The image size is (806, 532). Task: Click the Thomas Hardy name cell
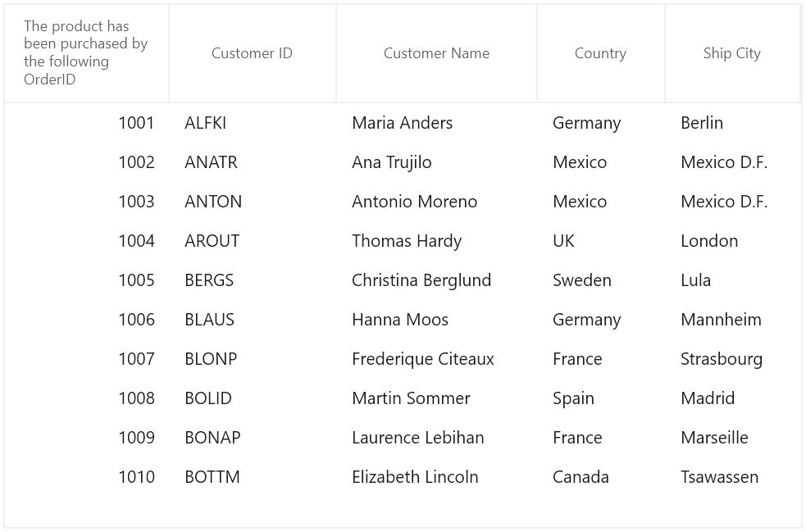coord(436,241)
